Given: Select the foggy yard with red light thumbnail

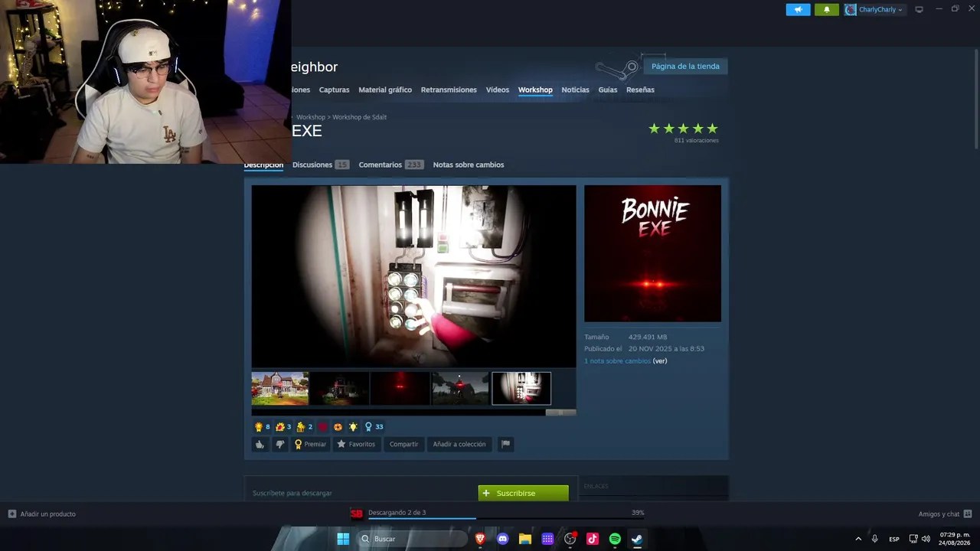Looking at the screenshot, I should 460,389.
